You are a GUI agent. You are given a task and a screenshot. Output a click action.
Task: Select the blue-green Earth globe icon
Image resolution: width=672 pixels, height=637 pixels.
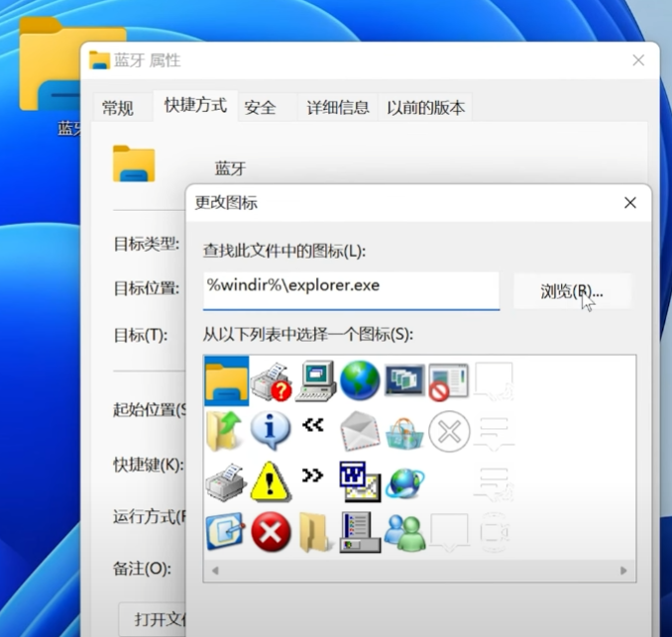click(x=360, y=380)
